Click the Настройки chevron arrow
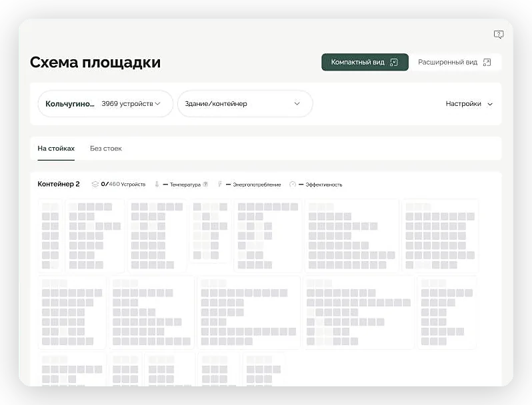532x405 pixels. pos(490,105)
